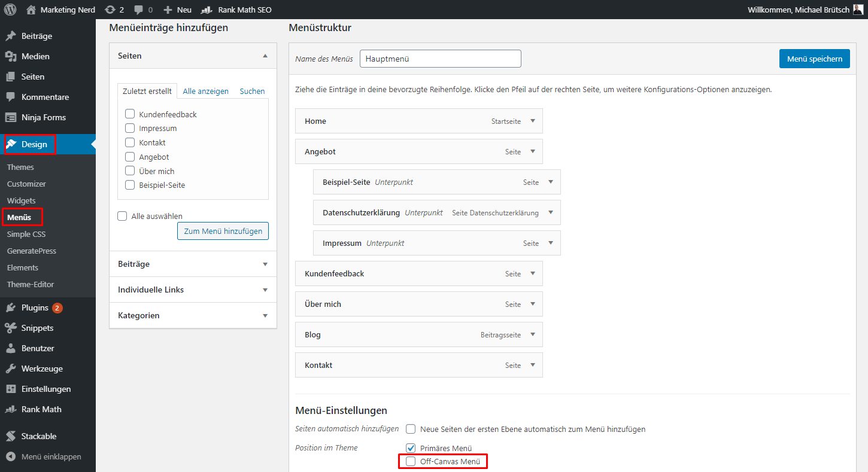
Task: Collapse the Seiten panel
Action: pyautogui.click(x=265, y=56)
